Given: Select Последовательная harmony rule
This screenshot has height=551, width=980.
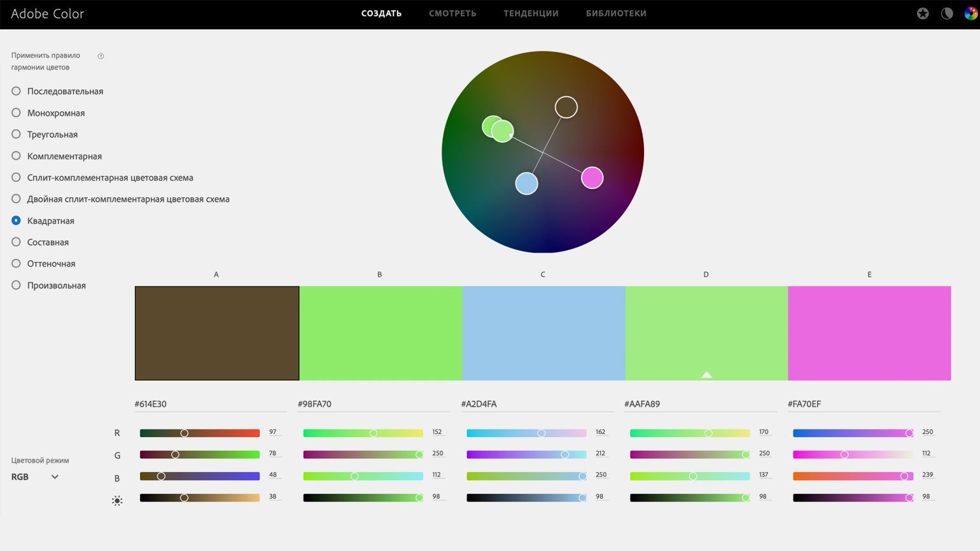Looking at the screenshot, I should (x=57, y=91).
